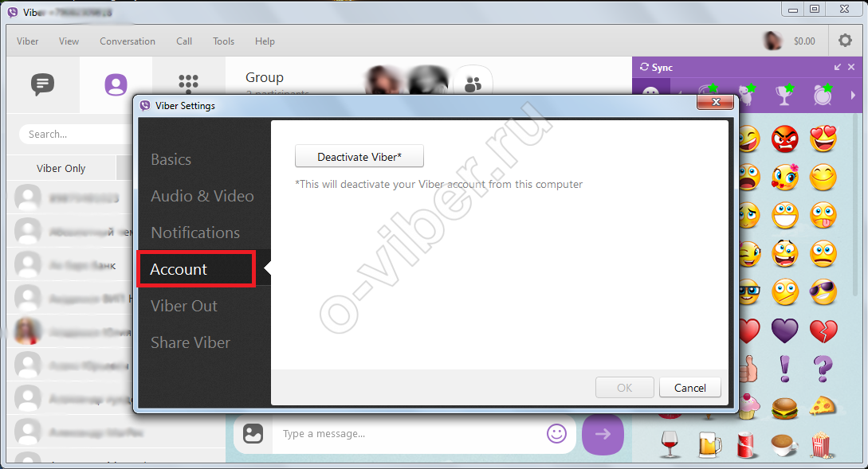
Task: Insert the crazy laughing emoticon
Action: [785, 254]
